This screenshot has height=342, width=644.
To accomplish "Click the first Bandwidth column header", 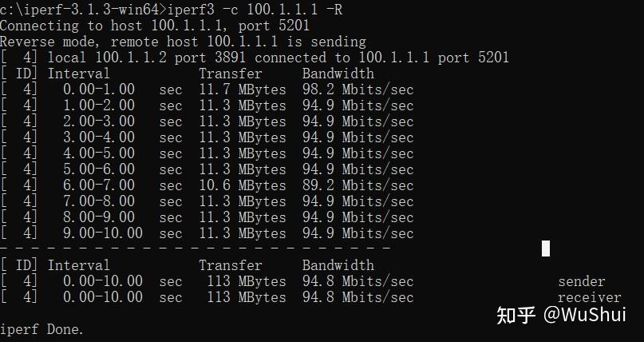I will click(338, 74).
